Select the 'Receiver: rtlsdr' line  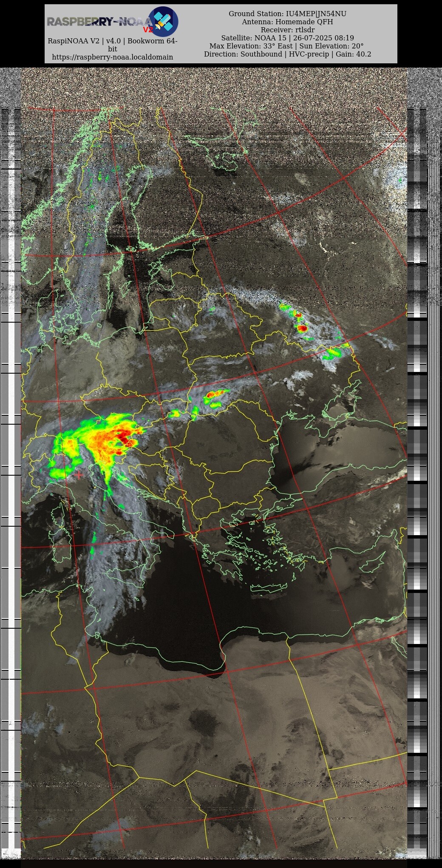tap(288, 30)
